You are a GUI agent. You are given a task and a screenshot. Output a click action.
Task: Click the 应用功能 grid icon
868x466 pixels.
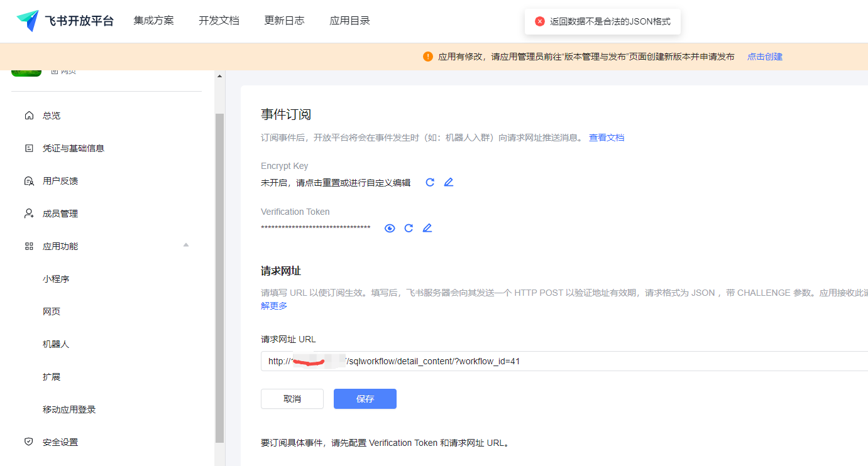pos(28,246)
